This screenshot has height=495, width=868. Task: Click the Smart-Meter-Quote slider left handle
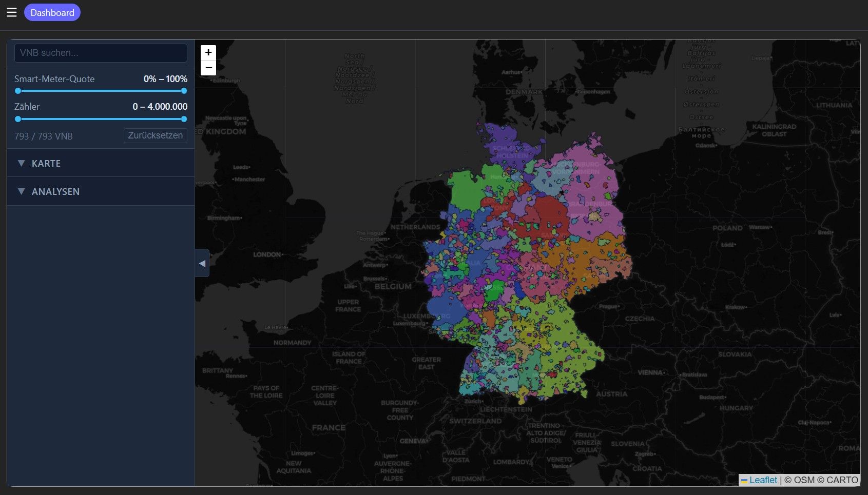coord(18,91)
